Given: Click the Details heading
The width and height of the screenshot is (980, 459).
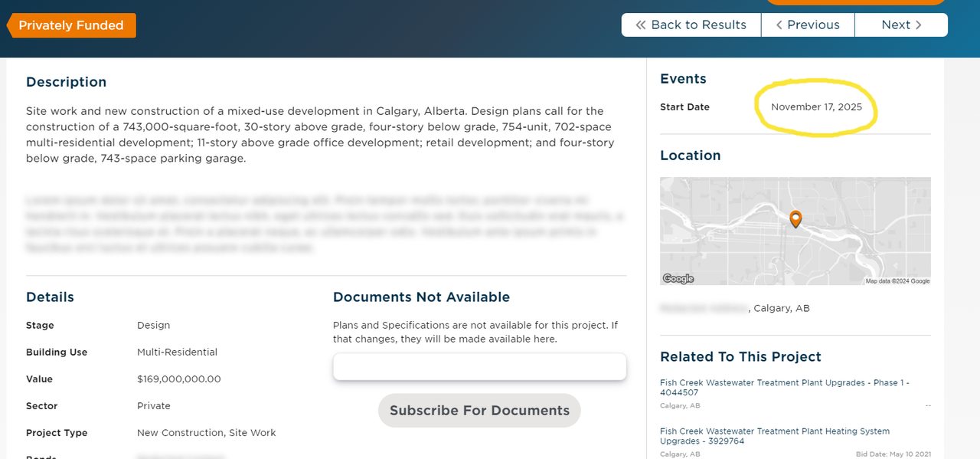Looking at the screenshot, I should [x=50, y=297].
